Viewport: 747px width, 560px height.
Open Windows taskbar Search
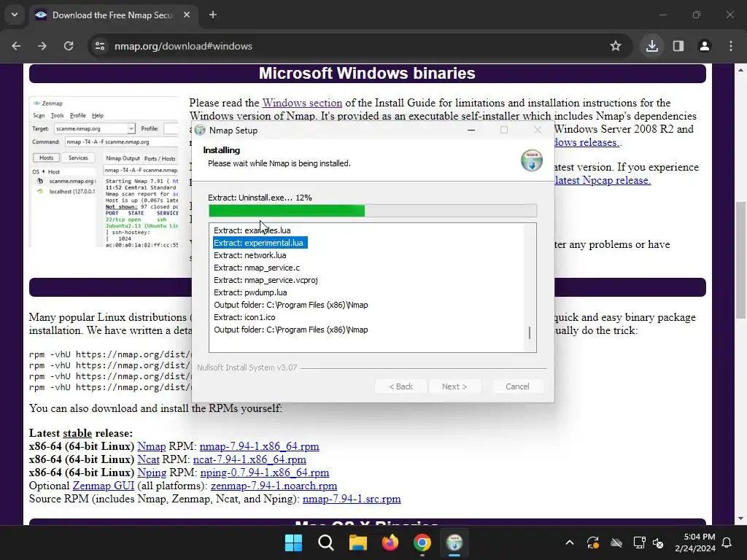point(326,542)
